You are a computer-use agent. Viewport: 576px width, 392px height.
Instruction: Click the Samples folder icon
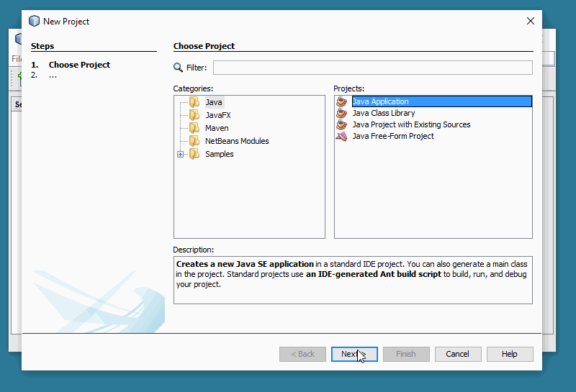point(194,154)
